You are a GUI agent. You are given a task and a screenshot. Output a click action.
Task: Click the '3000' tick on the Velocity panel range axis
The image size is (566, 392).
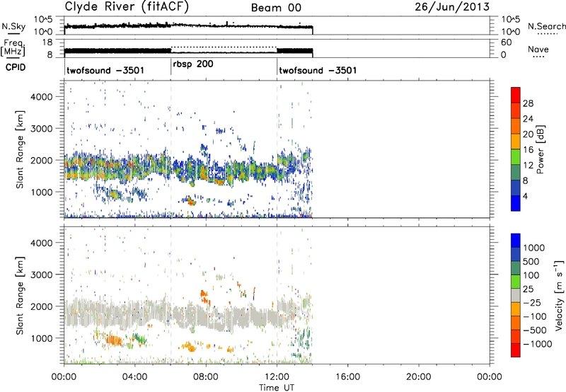coord(42,275)
